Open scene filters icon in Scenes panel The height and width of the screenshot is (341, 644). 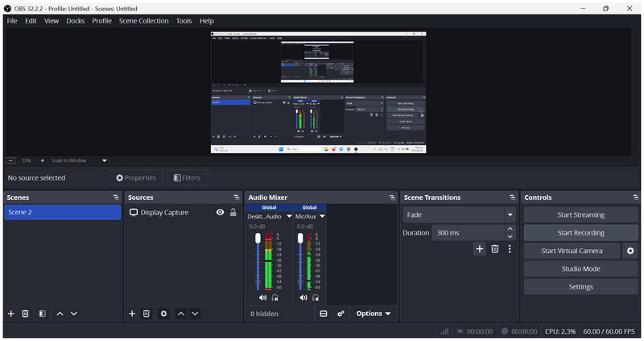pos(43,314)
